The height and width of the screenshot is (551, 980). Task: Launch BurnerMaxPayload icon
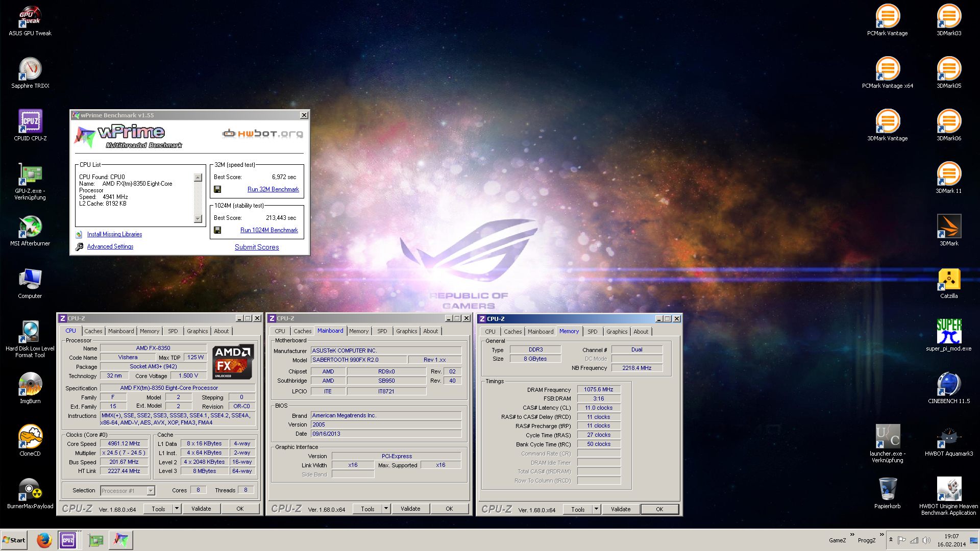pos(30,493)
